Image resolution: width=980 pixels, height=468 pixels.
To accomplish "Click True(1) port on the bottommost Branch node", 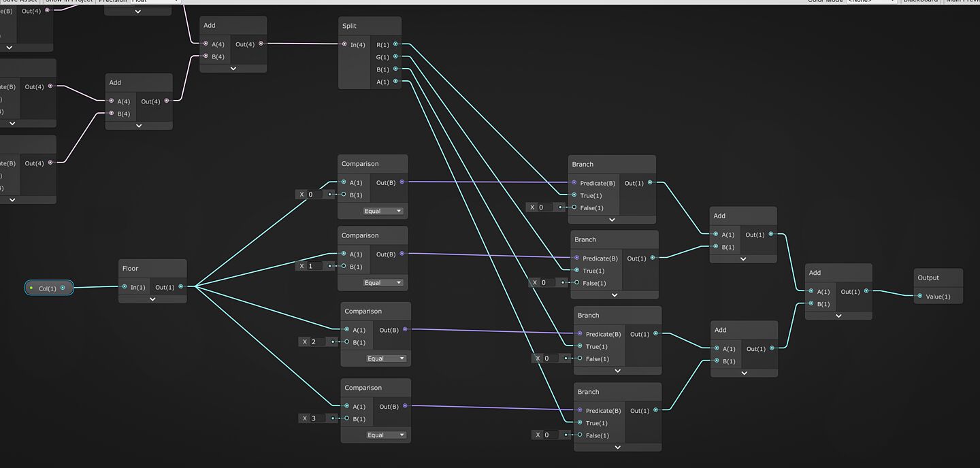I will [x=579, y=422].
